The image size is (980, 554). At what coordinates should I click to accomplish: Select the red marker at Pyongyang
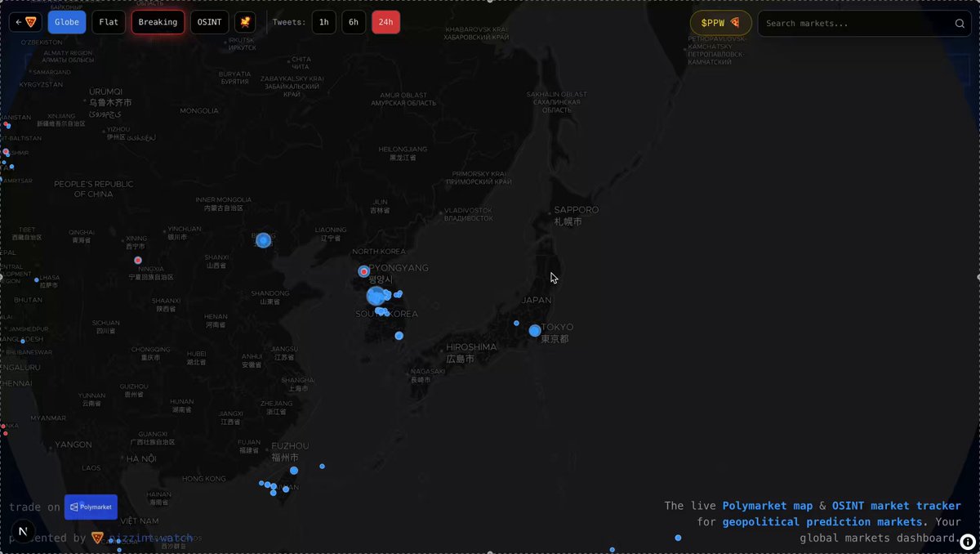[364, 271]
